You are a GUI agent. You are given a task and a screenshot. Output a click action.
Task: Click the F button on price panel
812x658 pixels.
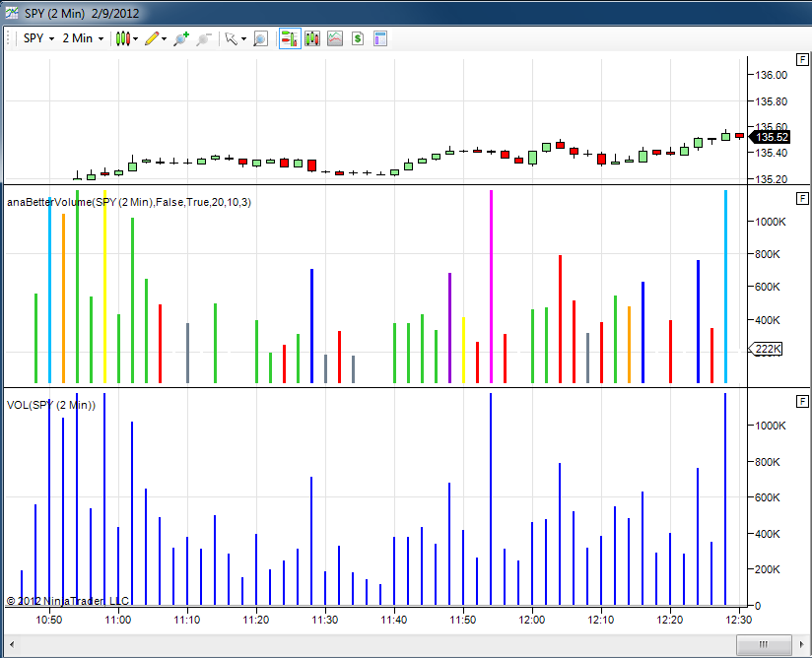[802, 59]
